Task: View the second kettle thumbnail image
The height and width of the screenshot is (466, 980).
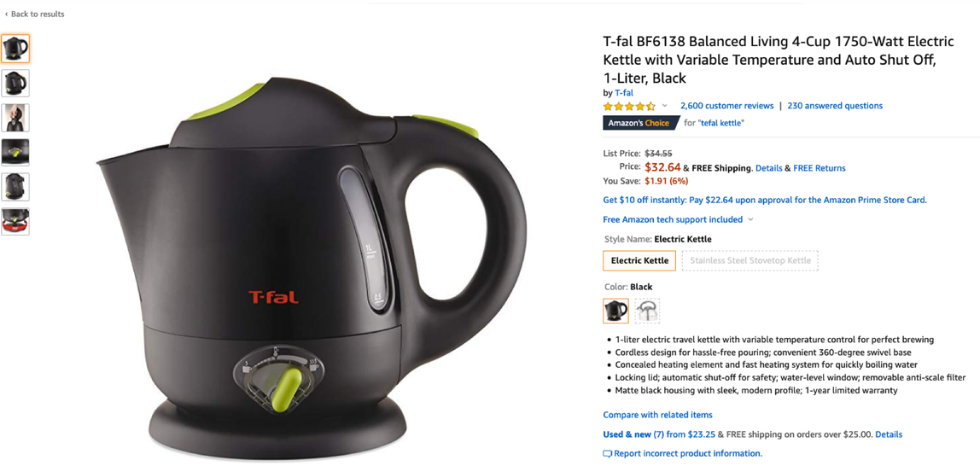Action: point(15,83)
